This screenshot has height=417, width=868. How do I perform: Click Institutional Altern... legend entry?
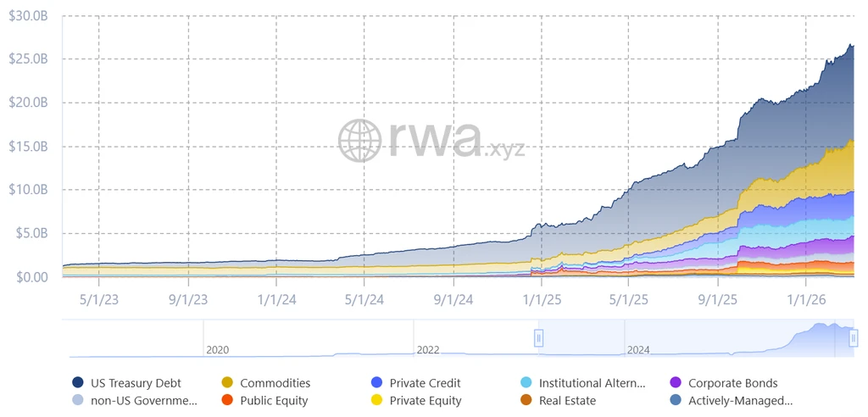[x=583, y=382]
